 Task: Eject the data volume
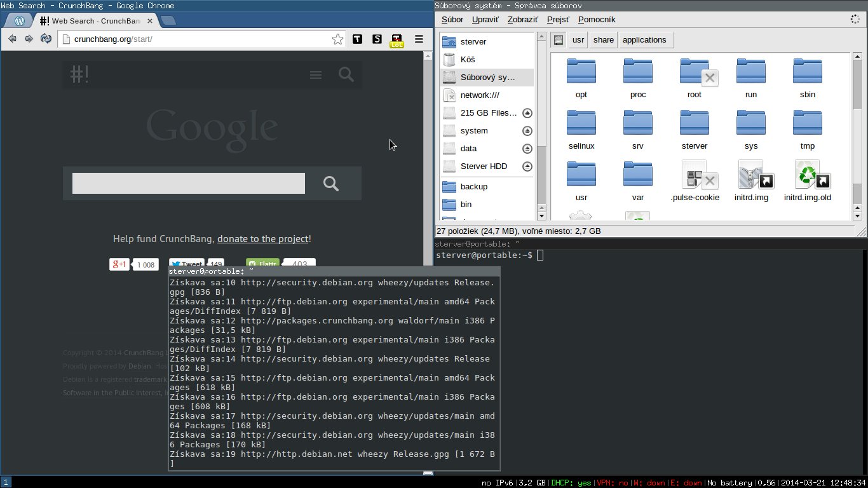[527, 149]
